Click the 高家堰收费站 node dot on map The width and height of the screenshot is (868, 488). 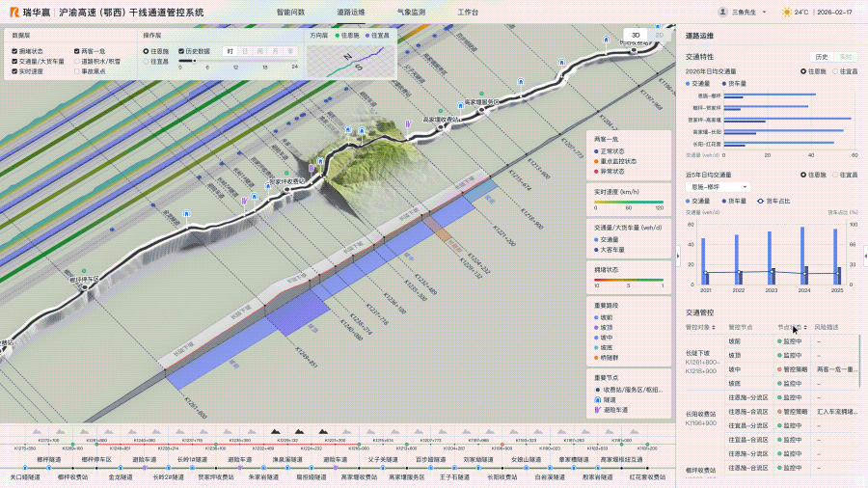[x=441, y=126]
